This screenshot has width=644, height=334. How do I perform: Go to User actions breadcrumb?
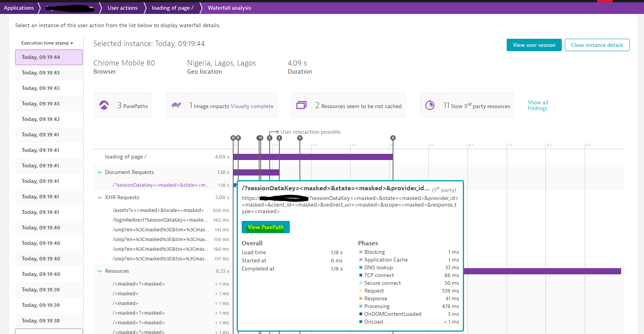coord(123,8)
